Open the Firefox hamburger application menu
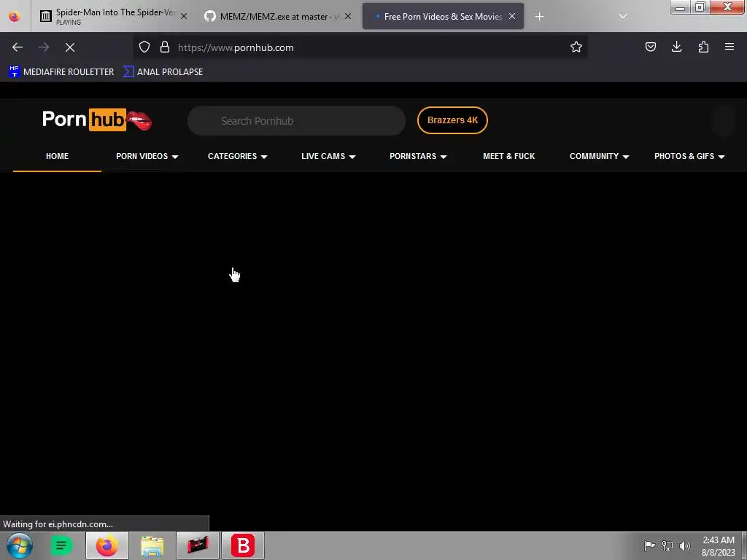Image resolution: width=747 pixels, height=560 pixels. pos(729,47)
